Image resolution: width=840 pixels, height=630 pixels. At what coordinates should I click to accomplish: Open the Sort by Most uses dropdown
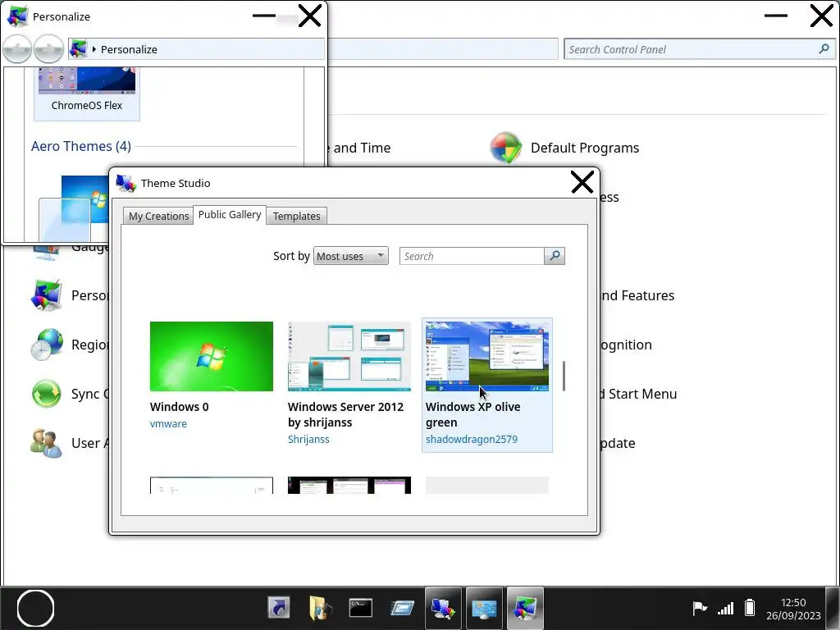pyautogui.click(x=351, y=256)
